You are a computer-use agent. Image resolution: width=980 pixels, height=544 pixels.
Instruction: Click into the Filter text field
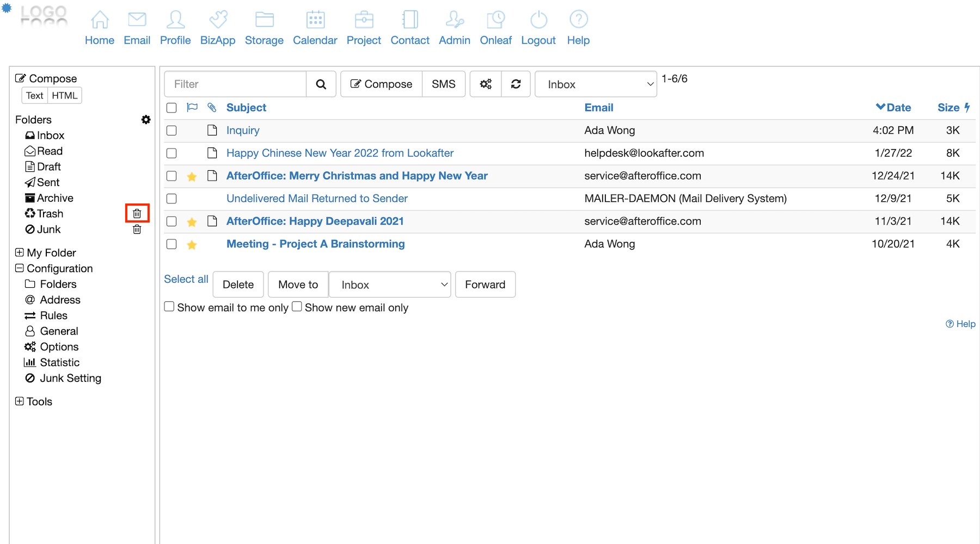(235, 84)
